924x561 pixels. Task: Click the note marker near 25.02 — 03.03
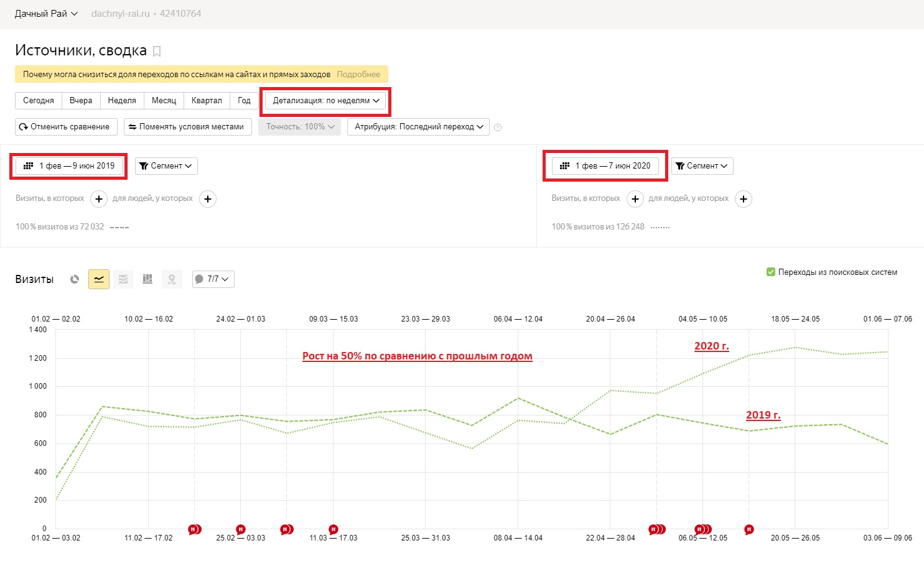[x=241, y=529]
